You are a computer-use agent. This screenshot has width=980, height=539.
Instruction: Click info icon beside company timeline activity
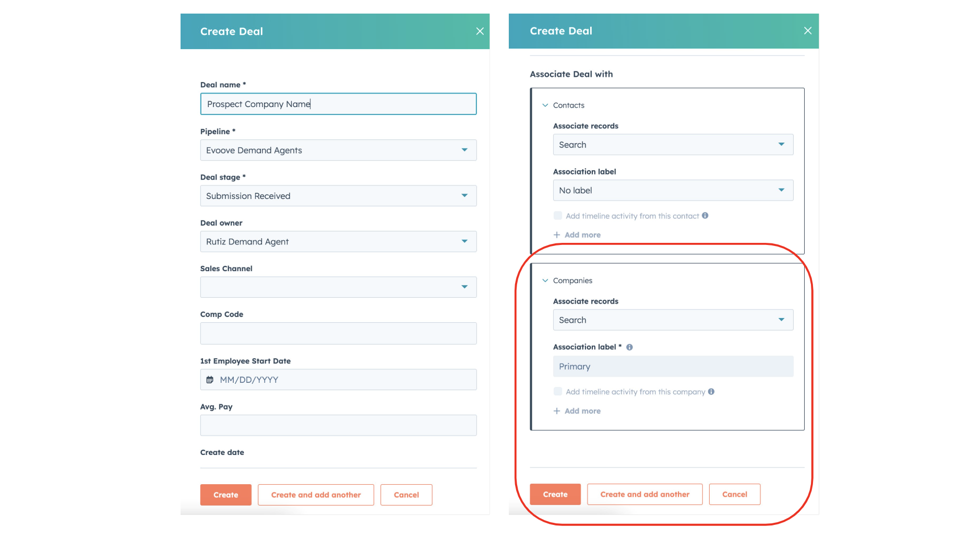point(711,392)
